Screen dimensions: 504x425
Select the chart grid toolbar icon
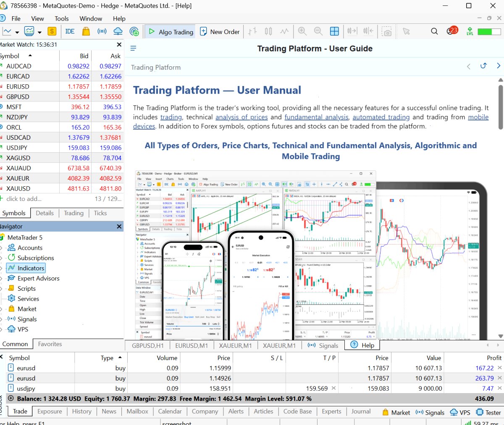[334, 31]
